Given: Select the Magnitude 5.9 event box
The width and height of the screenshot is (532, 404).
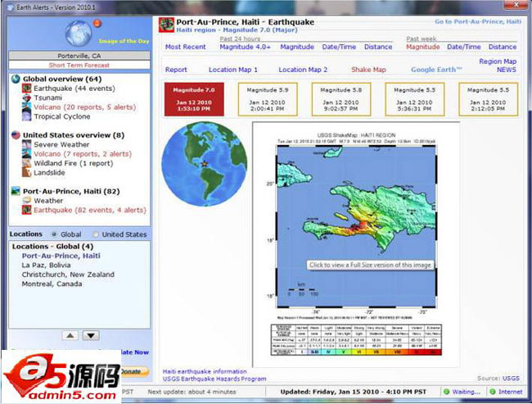Looking at the screenshot, I should (268, 99).
